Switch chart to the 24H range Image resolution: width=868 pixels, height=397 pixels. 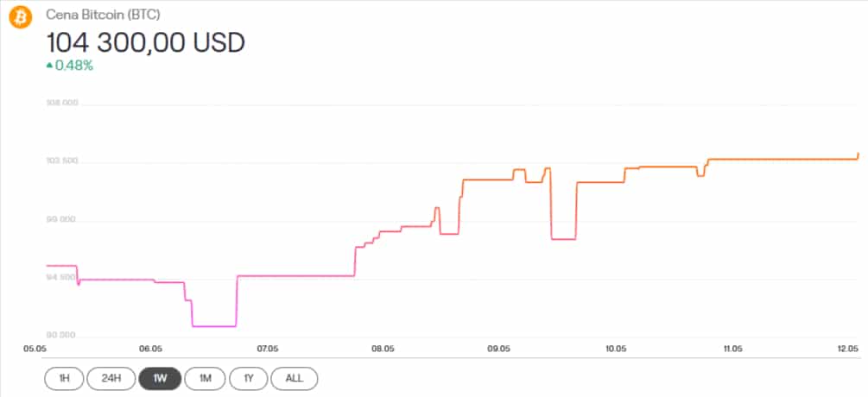point(111,378)
